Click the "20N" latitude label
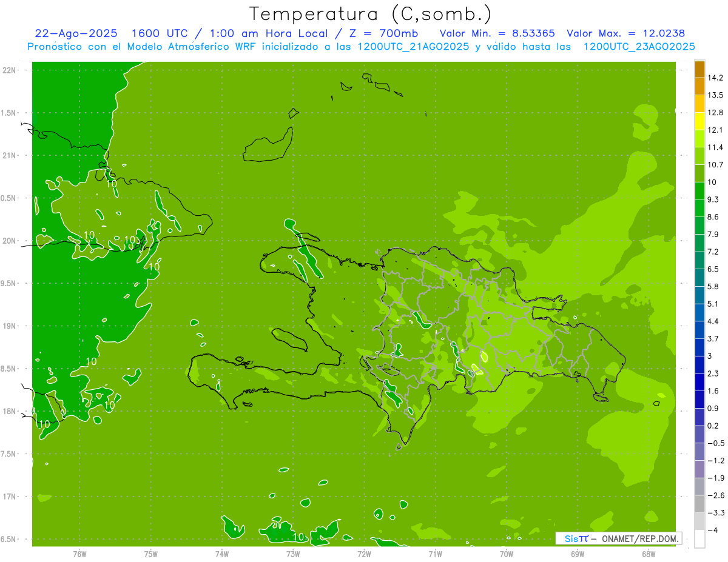 [x=8, y=241]
